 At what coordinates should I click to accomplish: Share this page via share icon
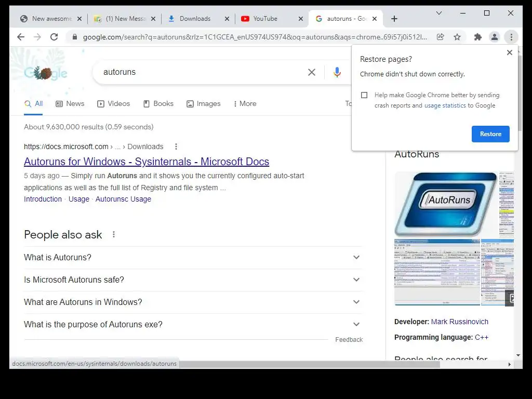click(x=441, y=37)
